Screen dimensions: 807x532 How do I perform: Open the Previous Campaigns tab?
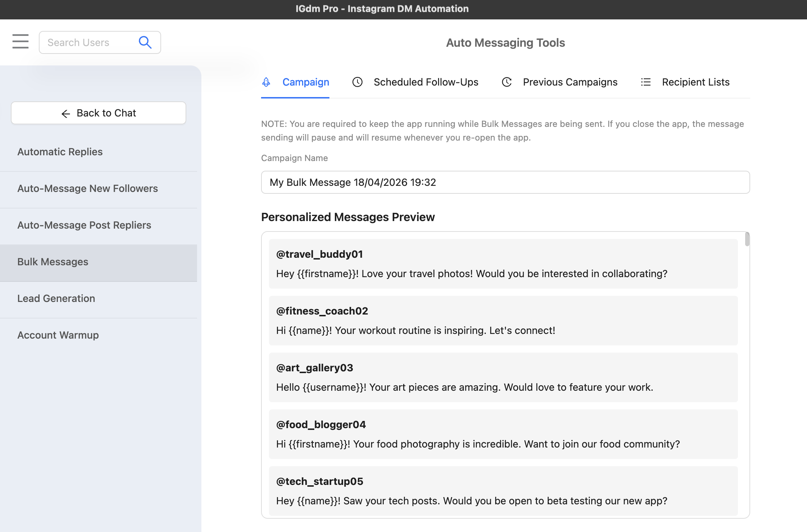pos(570,82)
